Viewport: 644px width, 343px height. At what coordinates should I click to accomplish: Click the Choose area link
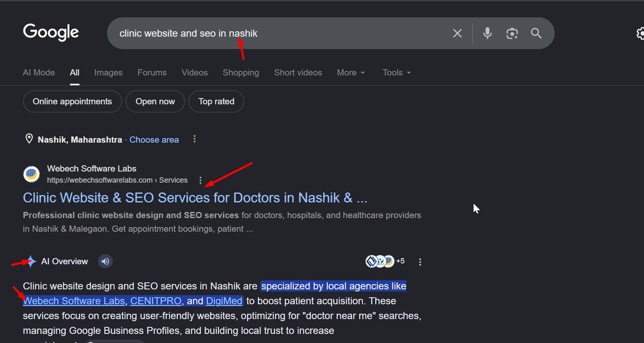(x=154, y=140)
